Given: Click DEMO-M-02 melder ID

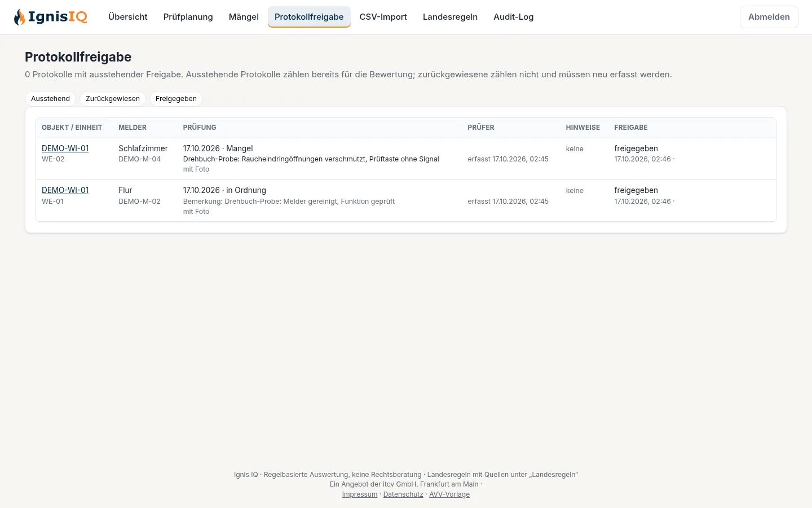Looking at the screenshot, I should point(140,202).
